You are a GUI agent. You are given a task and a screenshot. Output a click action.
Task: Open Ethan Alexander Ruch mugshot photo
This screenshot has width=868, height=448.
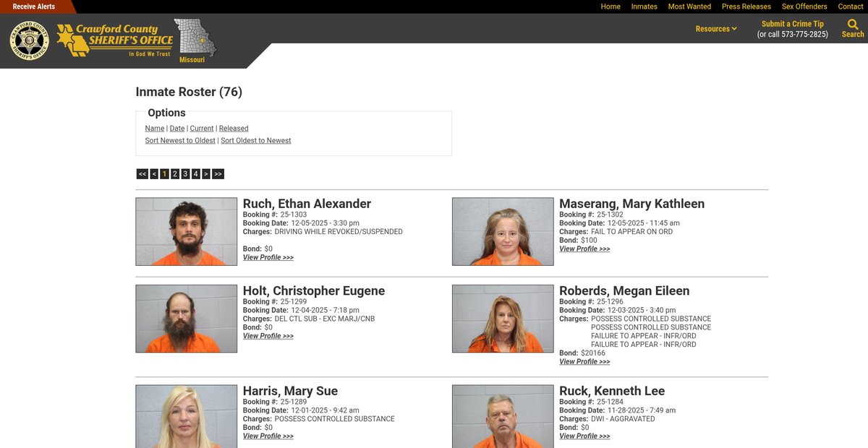(187, 232)
